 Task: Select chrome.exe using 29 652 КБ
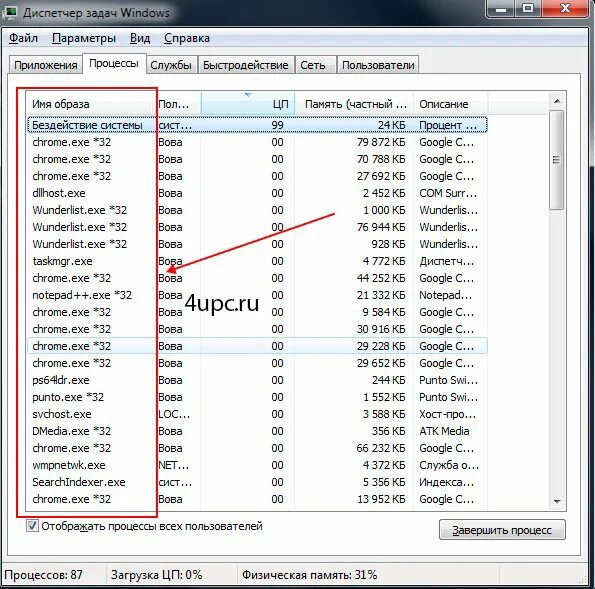coord(257,363)
